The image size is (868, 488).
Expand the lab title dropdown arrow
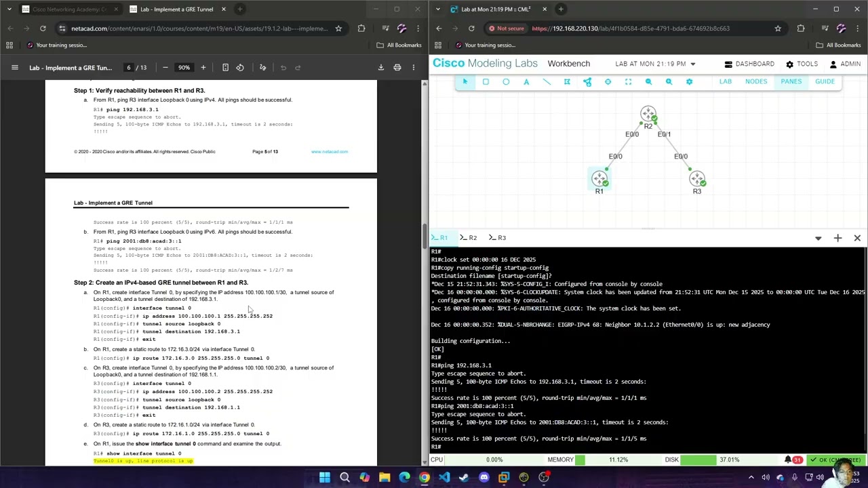[692, 64]
